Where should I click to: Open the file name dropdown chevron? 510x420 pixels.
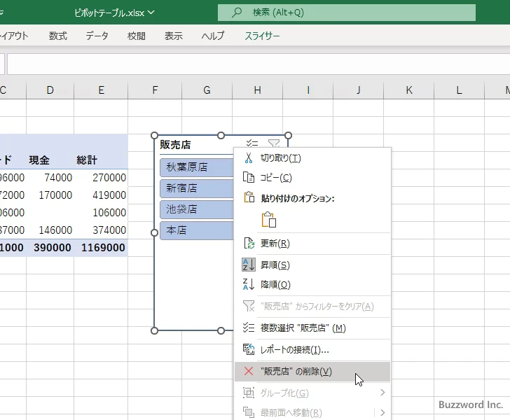(151, 13)
